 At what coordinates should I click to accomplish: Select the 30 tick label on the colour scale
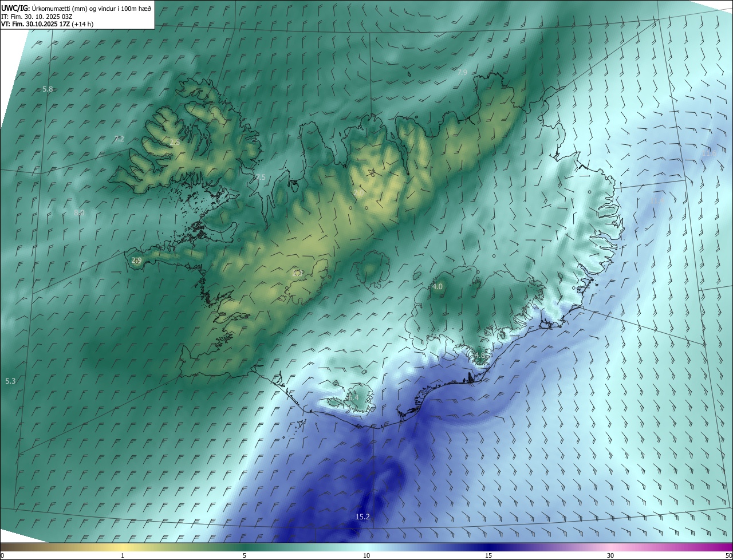[x=610, y=556]
